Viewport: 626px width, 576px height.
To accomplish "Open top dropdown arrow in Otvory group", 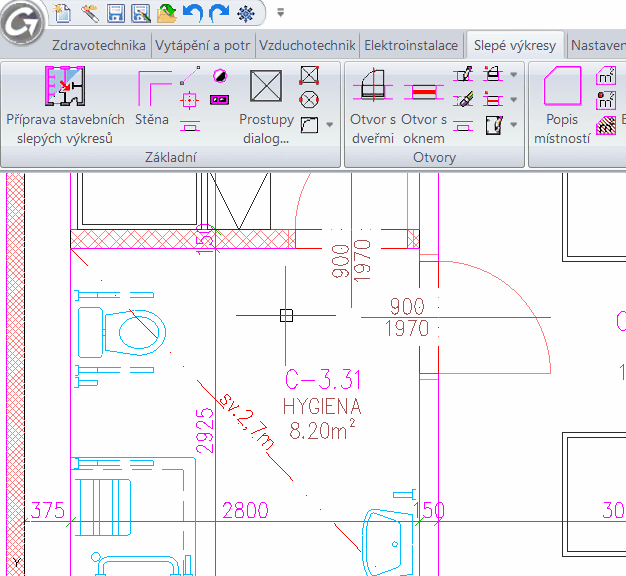I will pos(514,74).
